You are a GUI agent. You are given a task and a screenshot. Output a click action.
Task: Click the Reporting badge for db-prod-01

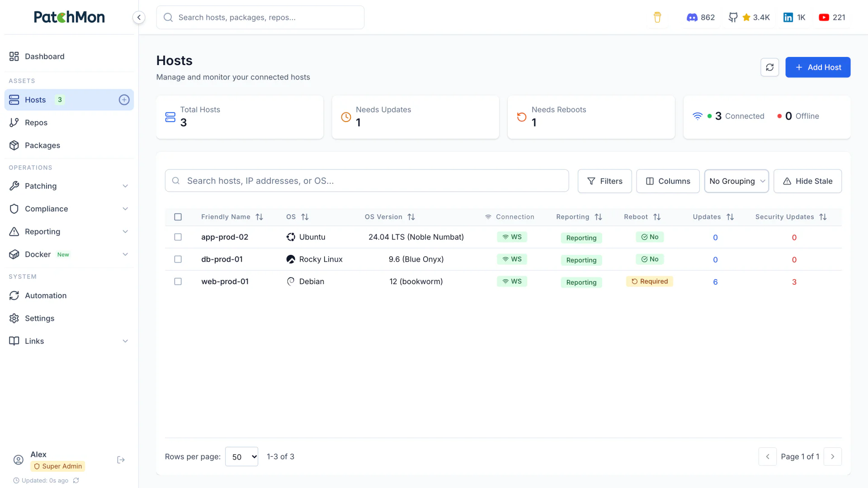point(581,260)
